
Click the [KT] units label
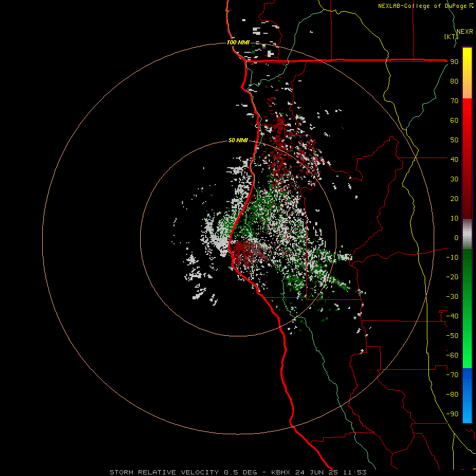451,36
